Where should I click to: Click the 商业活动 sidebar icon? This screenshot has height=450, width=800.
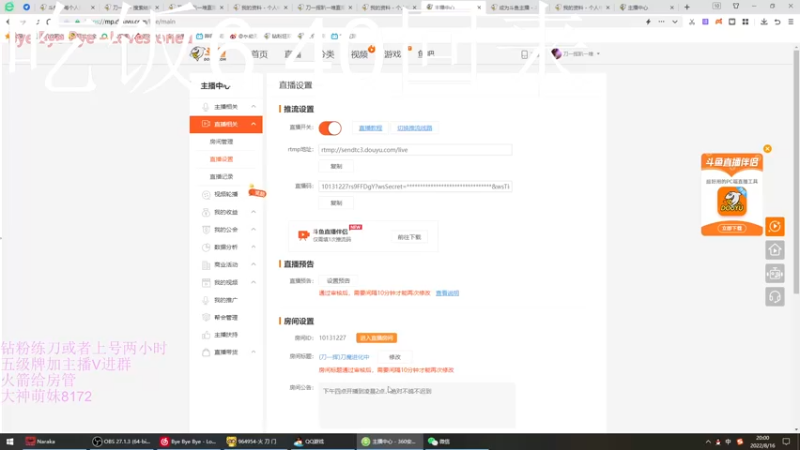(x=206, y=265)
